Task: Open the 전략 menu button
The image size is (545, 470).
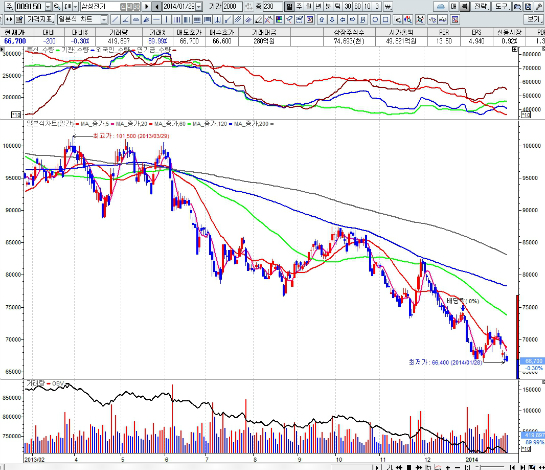Action: point(481,6)
